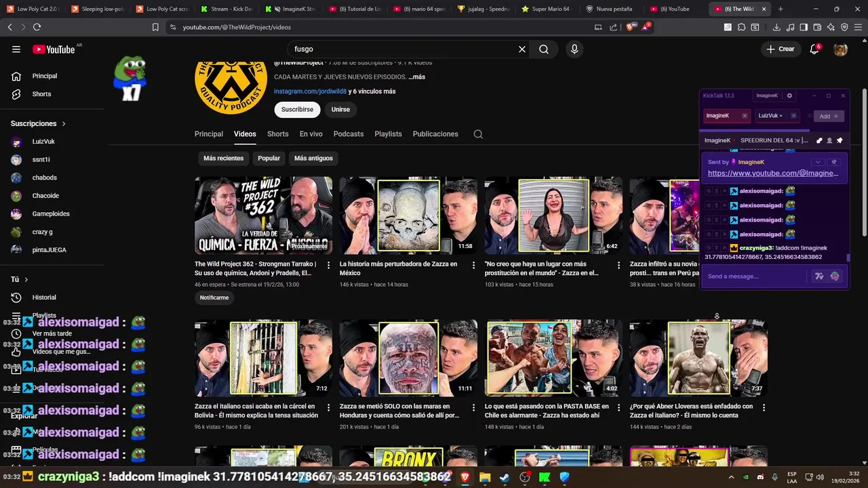Viewport: 868px width, 488px height.
Task: Close the LuizVuk chat tab in KickTalk
Action: point(794,116)
